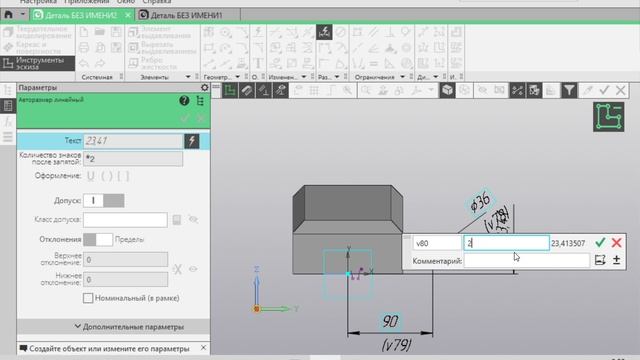Click the undo arrow icon
Image resolution: width=640 pixels, height=360 pixels.
coord(84,63)
